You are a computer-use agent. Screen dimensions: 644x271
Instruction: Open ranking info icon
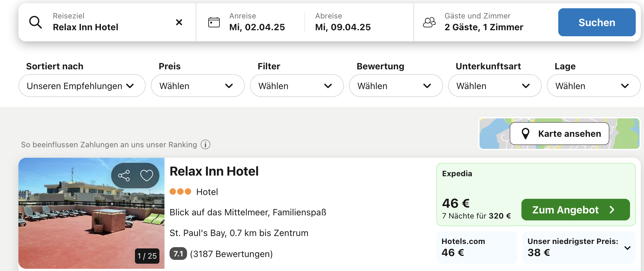[x=205, y=145]
